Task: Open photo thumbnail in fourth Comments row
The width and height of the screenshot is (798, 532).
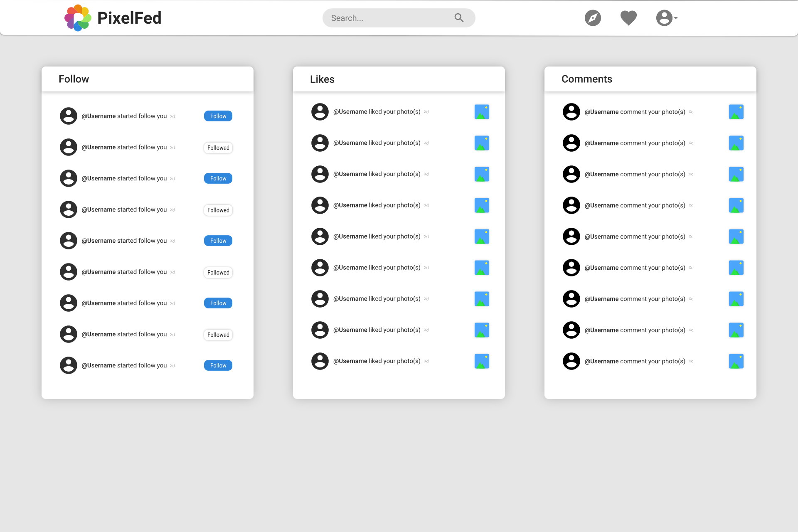Action: tap(736, 205)
